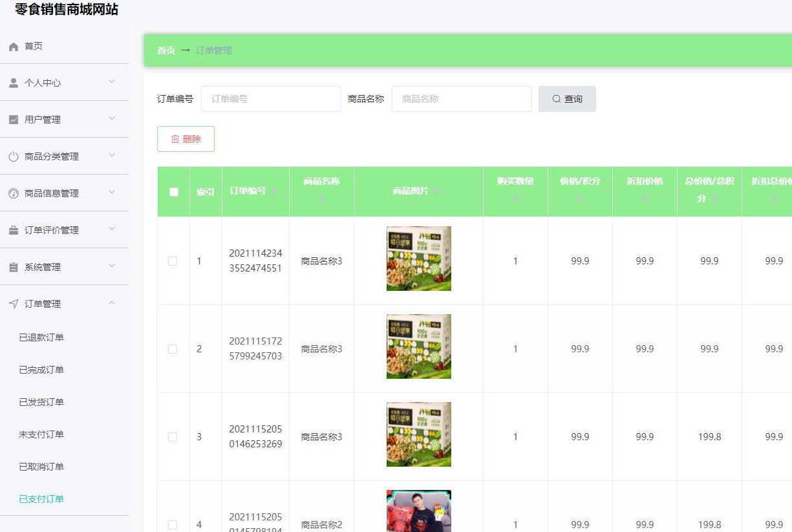
Task: Click the 查询 search button
Action: pyautogui.click(x=567, y=99)
